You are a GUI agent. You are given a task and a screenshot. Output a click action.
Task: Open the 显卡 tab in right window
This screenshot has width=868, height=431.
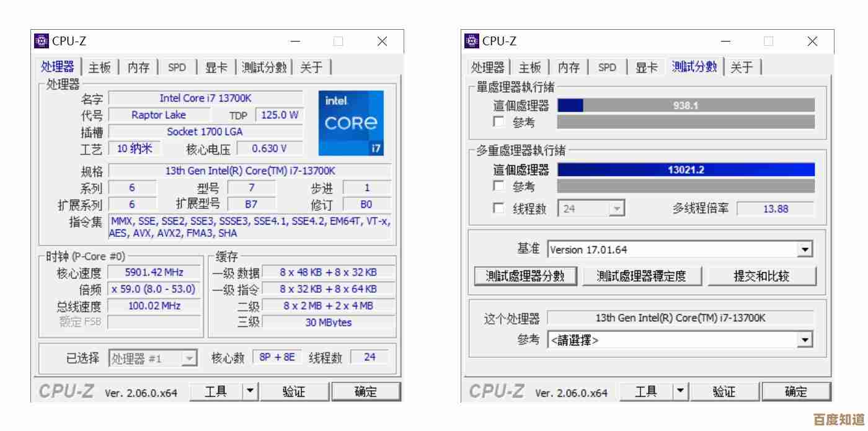click(x=646, y=68)
